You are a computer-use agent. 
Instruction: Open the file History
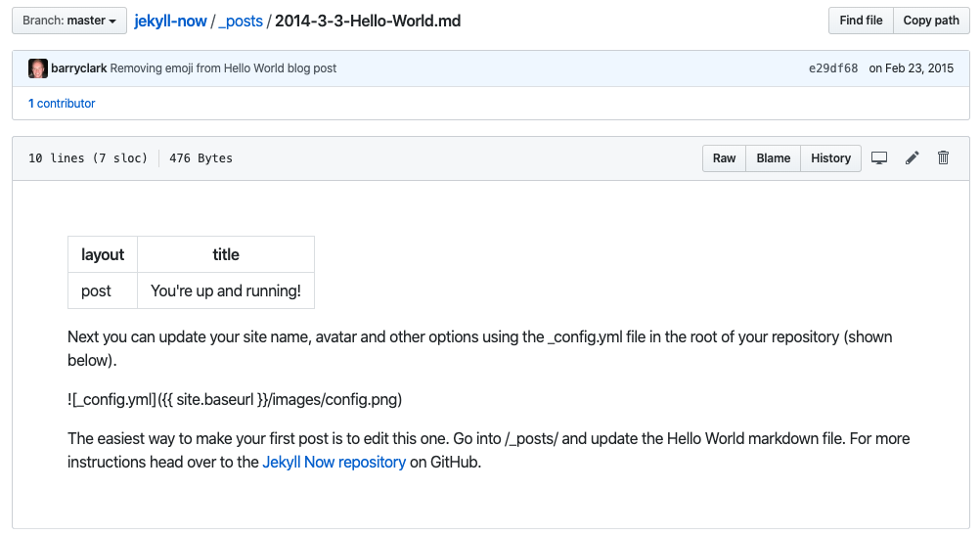pyautogui.click(x=830, y=158)
